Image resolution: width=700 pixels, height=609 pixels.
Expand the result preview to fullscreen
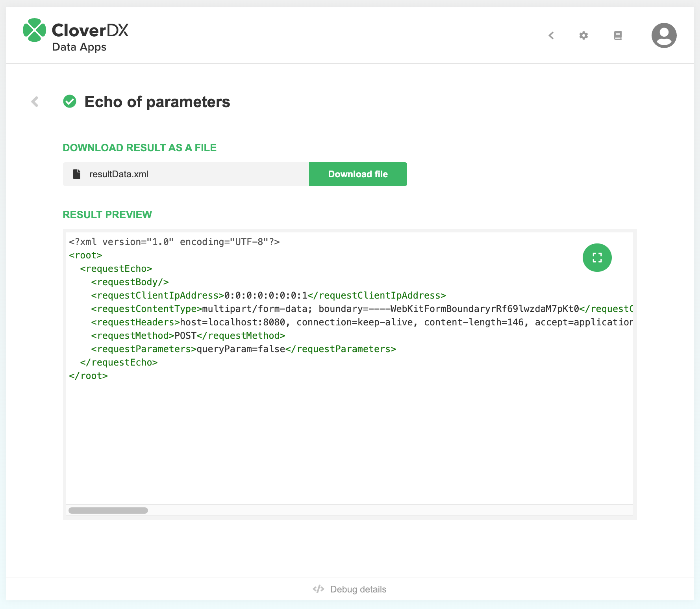tap(597, 258)
